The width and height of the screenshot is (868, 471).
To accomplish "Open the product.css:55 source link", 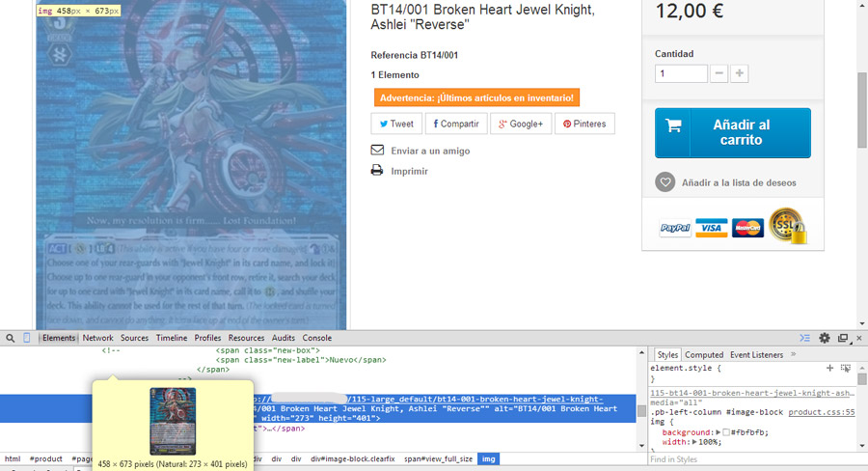I will [822, 412].
